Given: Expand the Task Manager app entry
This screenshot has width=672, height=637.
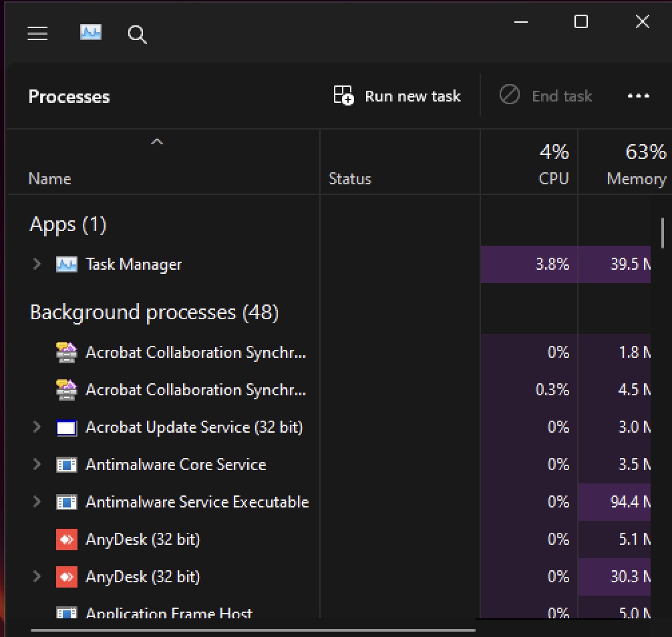Looking at the screenshot, I should click(x=37, y=264).
